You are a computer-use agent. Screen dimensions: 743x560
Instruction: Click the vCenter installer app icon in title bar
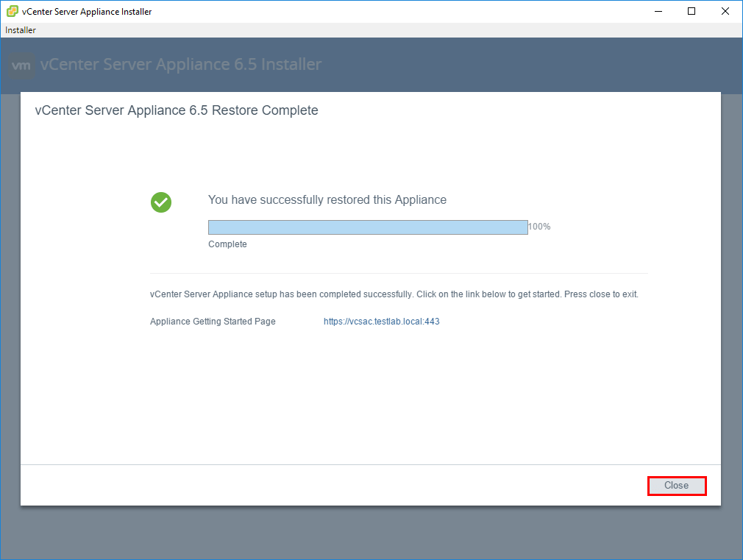pos(13,11)
